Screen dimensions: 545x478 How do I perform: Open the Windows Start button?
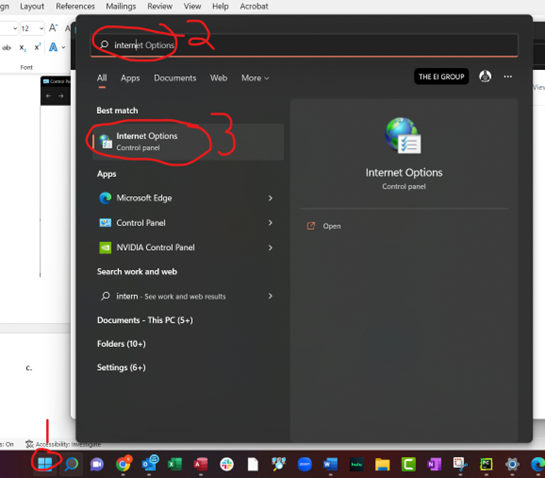point(45,463)
